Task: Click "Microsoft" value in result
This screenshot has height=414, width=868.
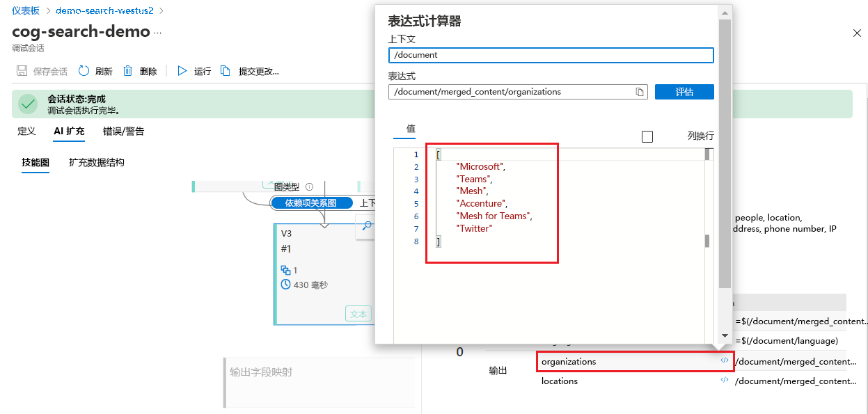Action: tap(480, 166)
